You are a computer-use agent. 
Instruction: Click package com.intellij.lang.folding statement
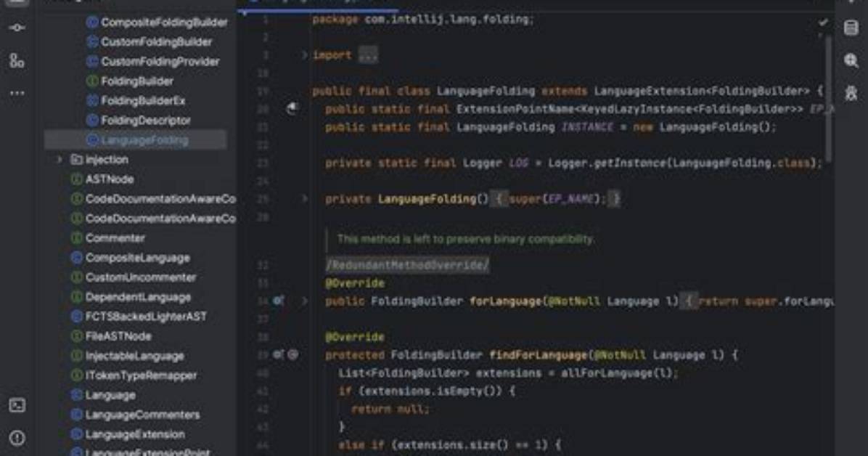tap(422, 20)
